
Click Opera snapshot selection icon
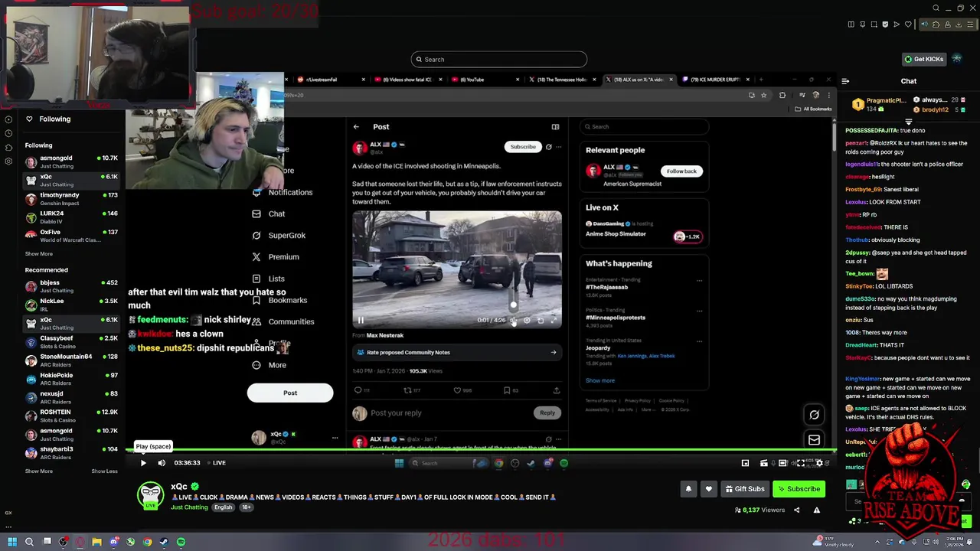(x=874, y=24)
